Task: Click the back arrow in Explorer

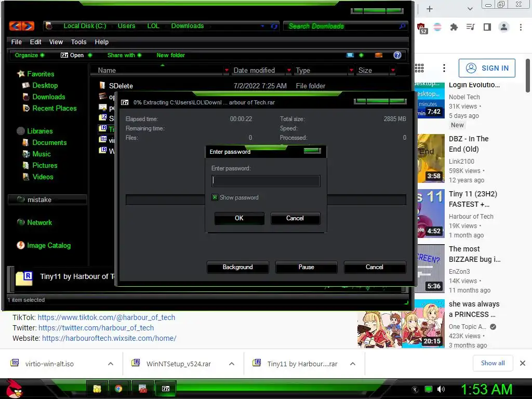Action: click(x=16, y=26)
